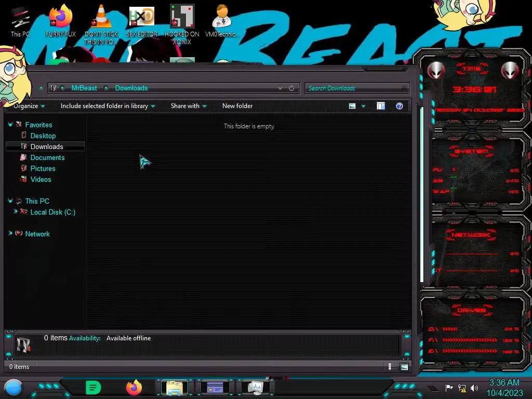Image resolution: width=532 pixels, height=399 pixels.
Task: Click the Search Downloads input field
Action: tap(357, 88)
